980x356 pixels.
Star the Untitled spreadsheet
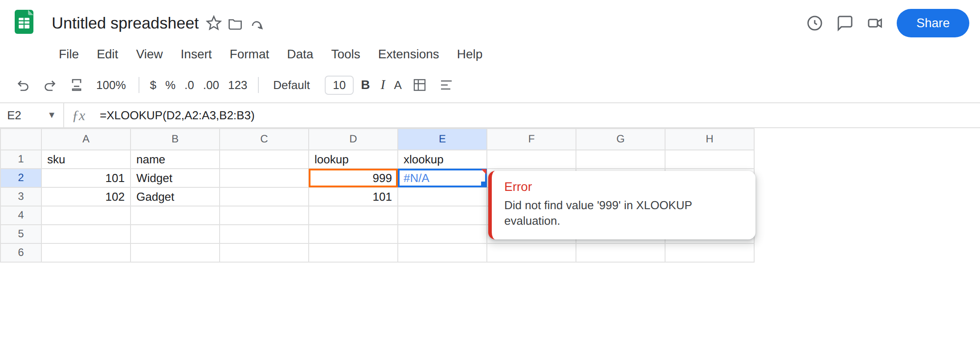[x=214, y=23]
